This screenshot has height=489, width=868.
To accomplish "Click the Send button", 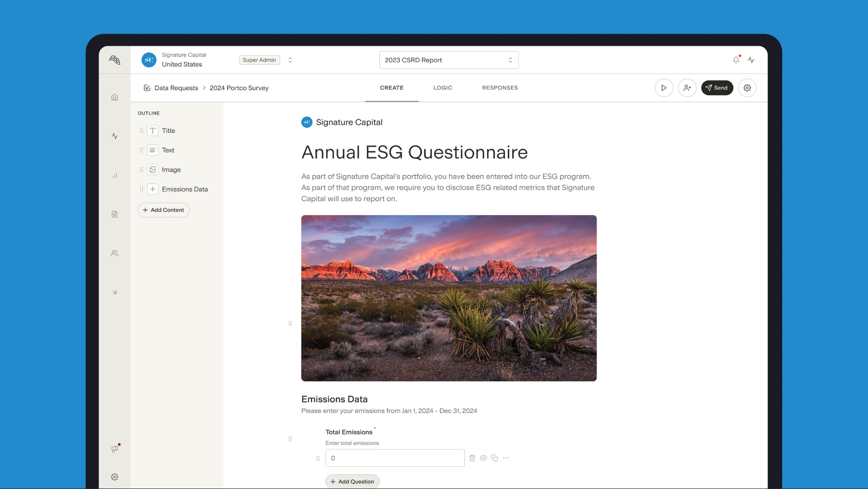I will pyautogui.click(x=717, y=88).
